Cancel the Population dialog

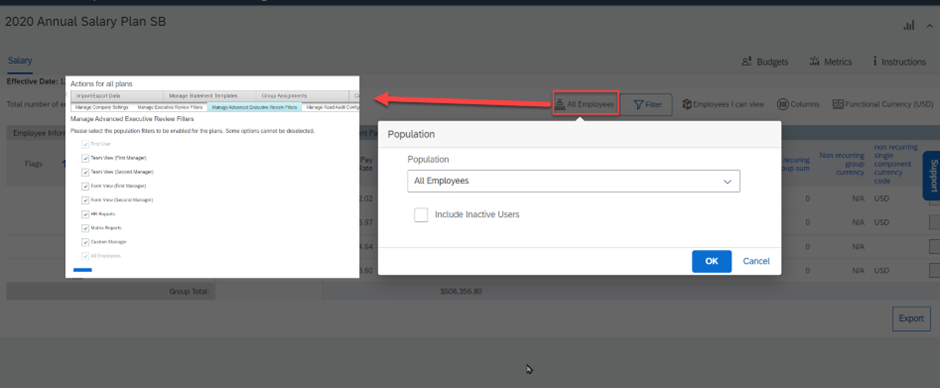(757, 261)
